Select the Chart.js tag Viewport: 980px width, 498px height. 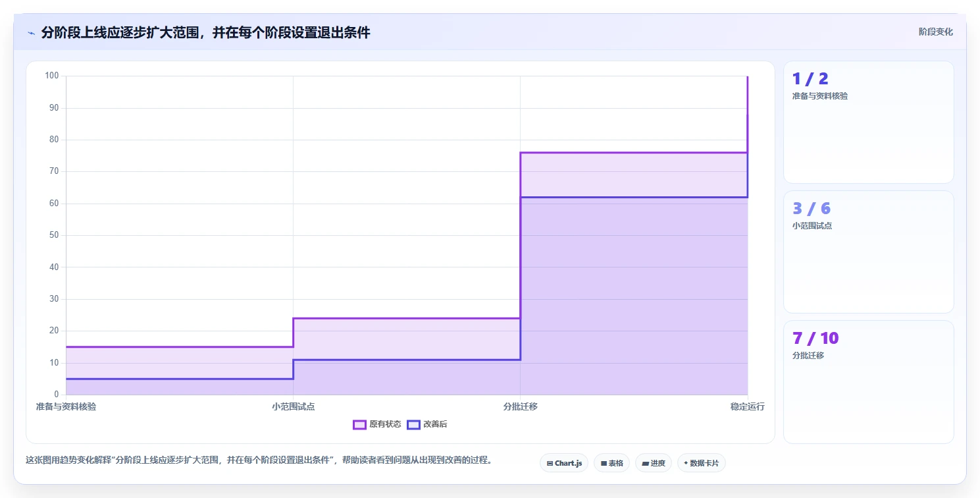click(x=564, y=463)
